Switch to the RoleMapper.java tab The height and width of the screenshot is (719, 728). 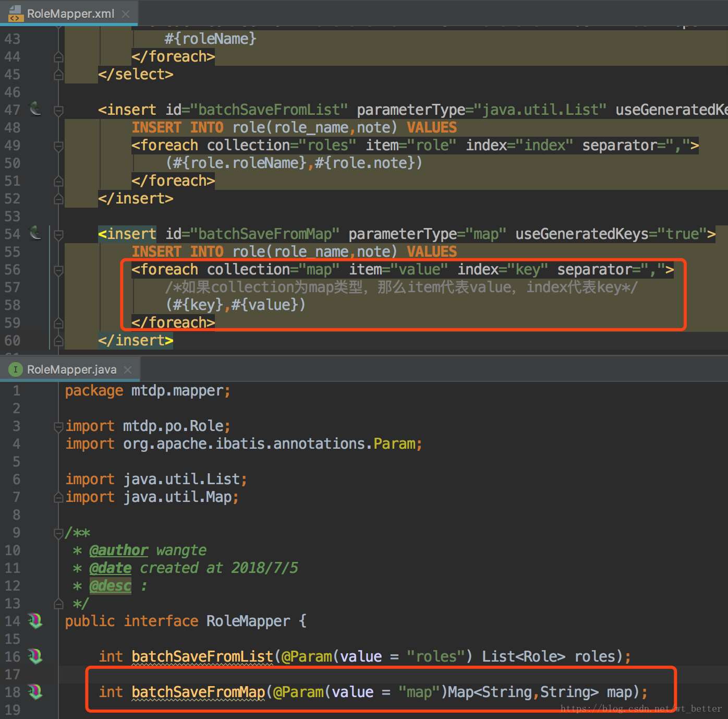point(71,369)
